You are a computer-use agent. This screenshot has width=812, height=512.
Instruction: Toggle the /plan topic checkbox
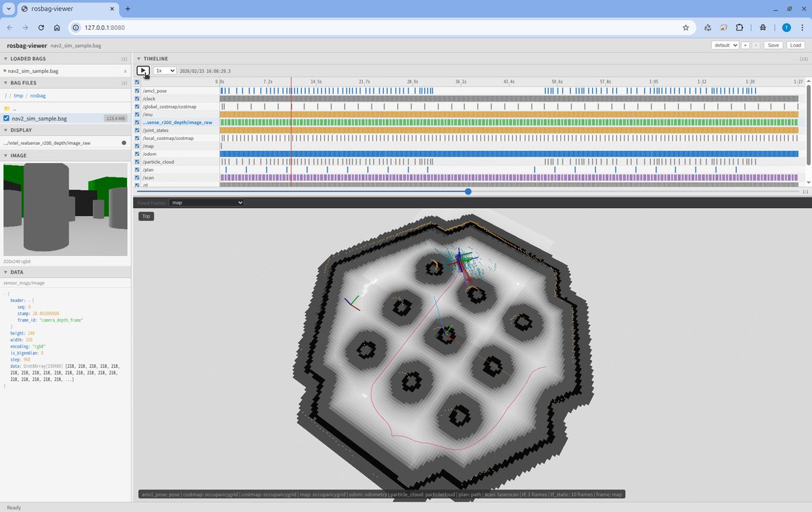(137, 169)
